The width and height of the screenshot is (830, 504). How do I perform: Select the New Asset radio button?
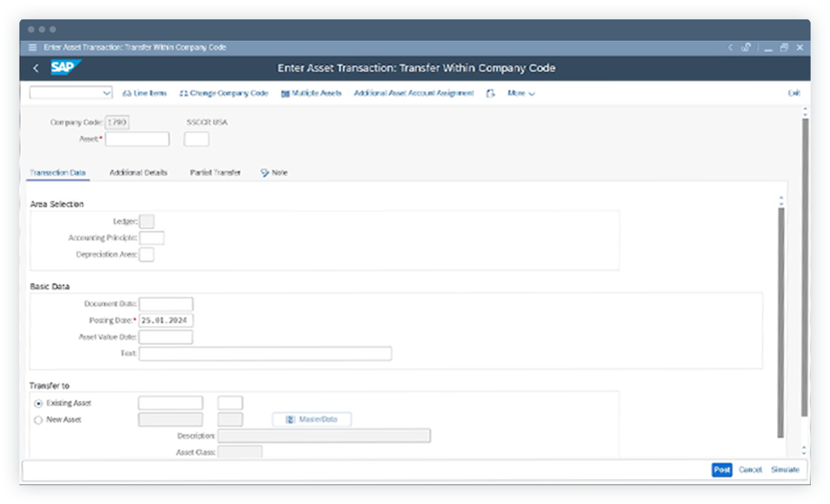pyautogui.click(x=37, y=419)
